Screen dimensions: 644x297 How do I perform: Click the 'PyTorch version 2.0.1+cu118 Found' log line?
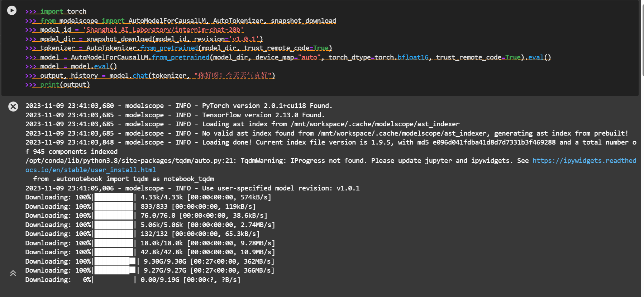point(267,106)
